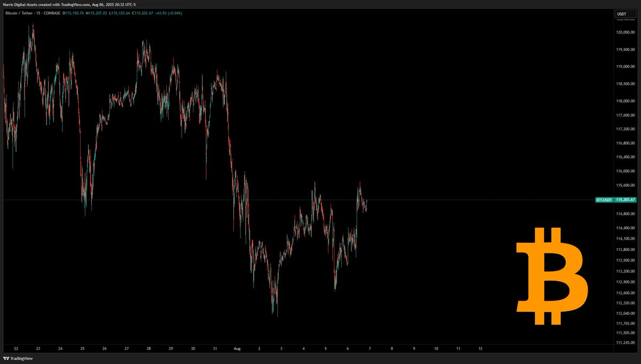This screenshot has height=364, width=641.
Task: Select the Aug label on the time axis
Action: click(x=237, y=348)
